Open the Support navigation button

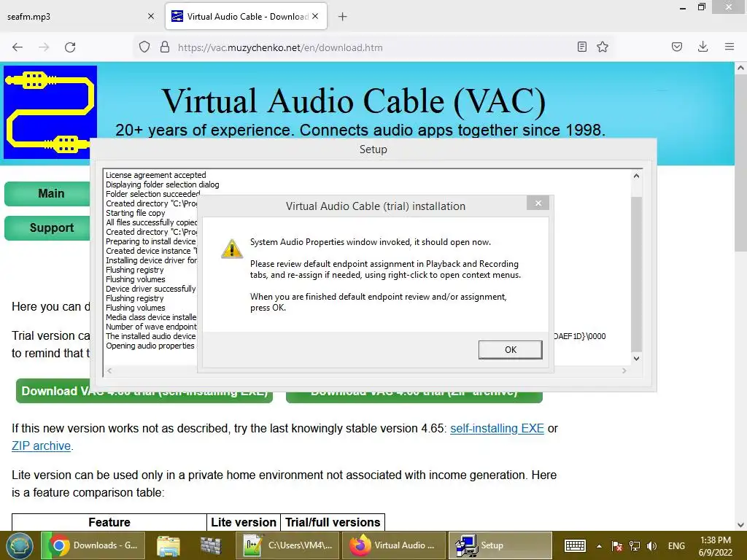[x=47, y=227]
